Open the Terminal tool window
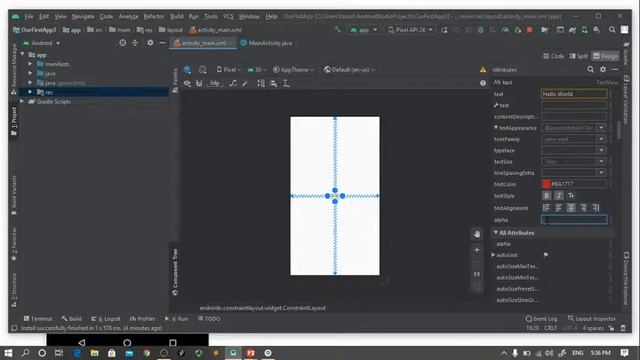Image resolution: width=640 pixels, height=360 pixels. coord(38,319)
